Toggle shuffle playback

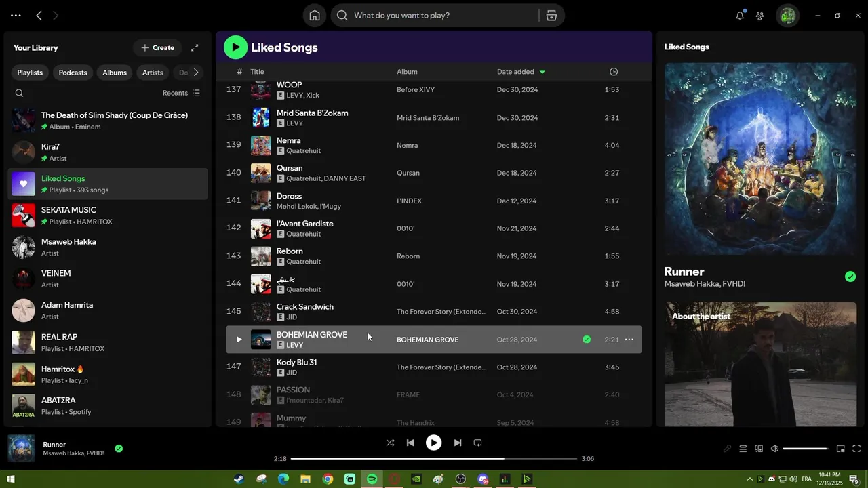coord(390,443)
